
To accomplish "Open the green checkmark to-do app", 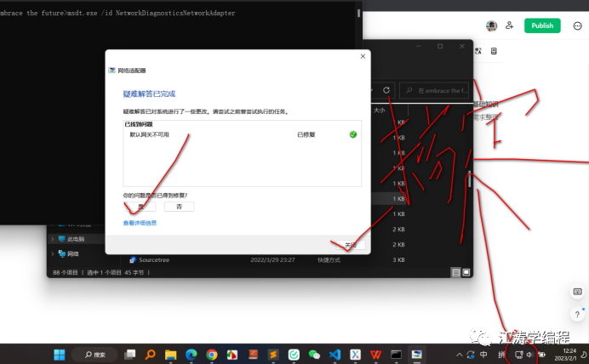I will (x=294, y=355).
